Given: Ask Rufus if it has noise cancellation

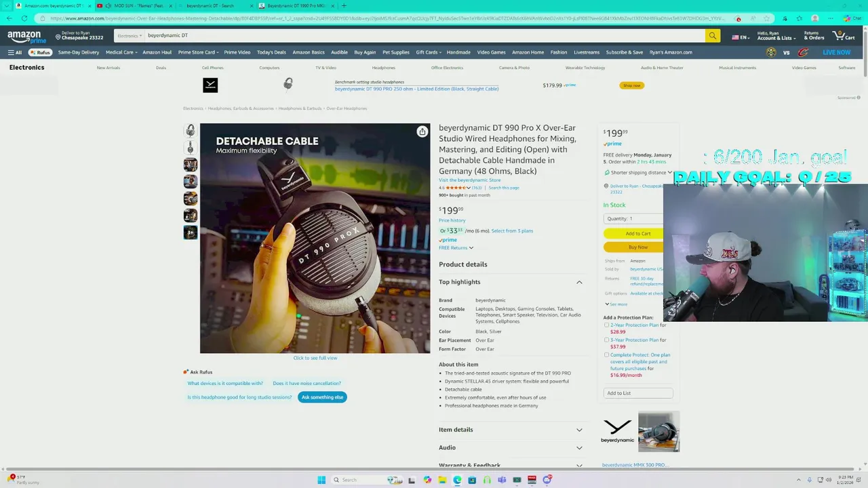Looking at the screenshot, I should [307, 383].
